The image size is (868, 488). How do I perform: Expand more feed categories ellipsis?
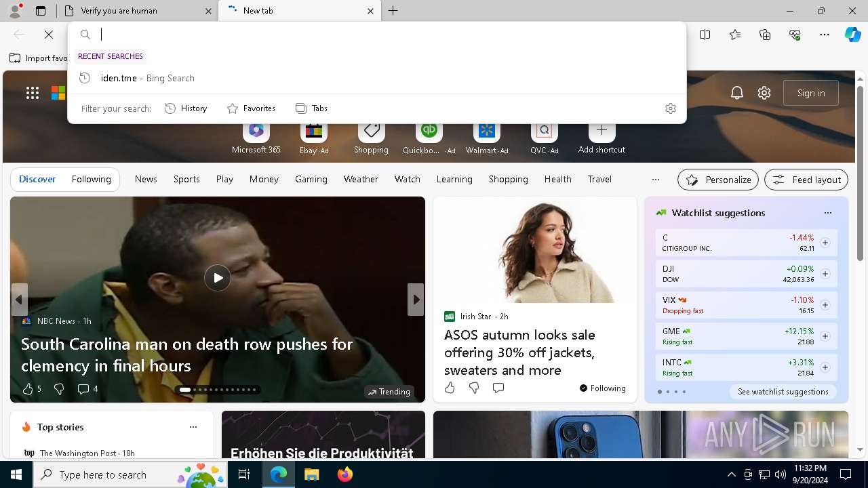[x=655, y=180]
